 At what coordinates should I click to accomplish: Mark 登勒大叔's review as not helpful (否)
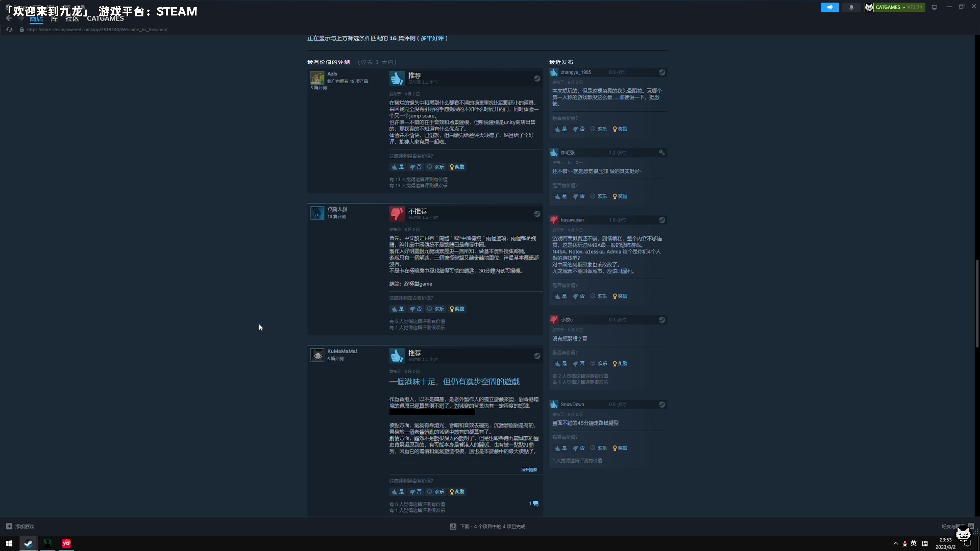coord(416,309)
